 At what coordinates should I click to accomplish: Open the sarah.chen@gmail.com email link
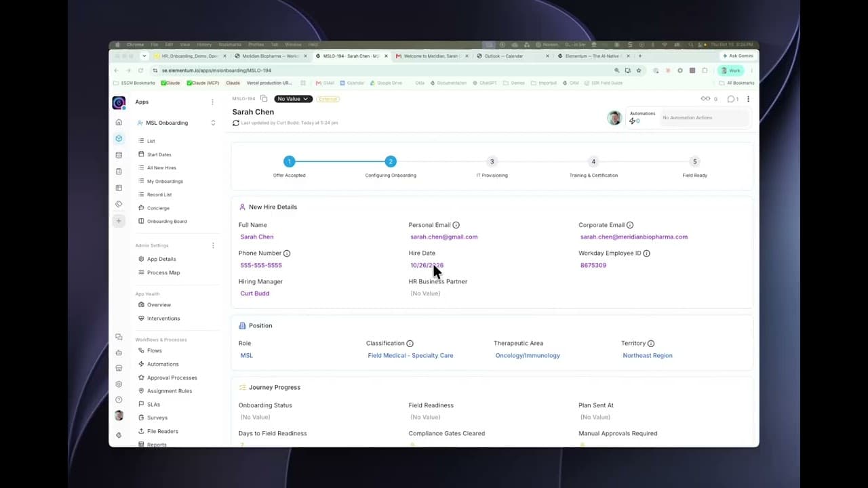(x=443, y=237)
